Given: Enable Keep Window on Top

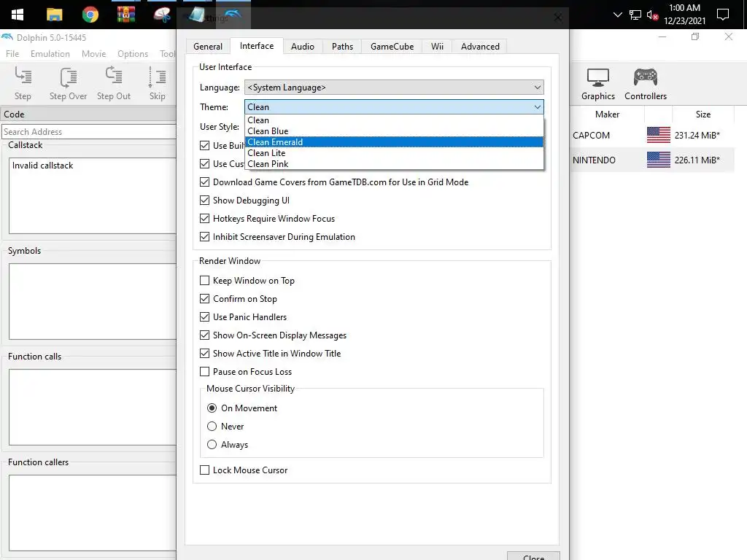Looking at the screenshot, I should 204,281.
